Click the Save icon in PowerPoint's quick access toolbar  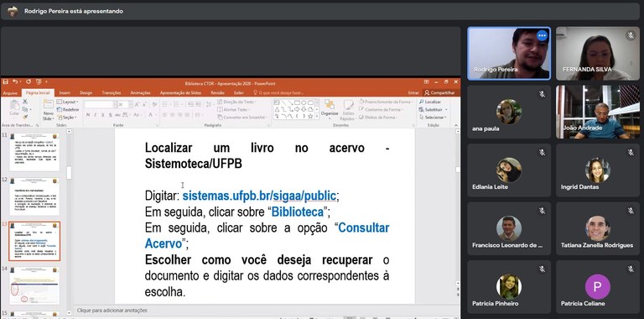5,81
